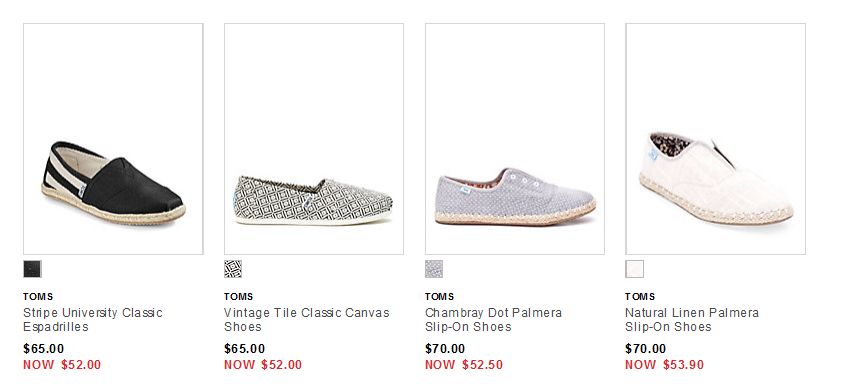This screenshot has height=391, width=849.
Task: Open Vintage Tile Classic Canvas Shoes link
Action: (306, 320)
